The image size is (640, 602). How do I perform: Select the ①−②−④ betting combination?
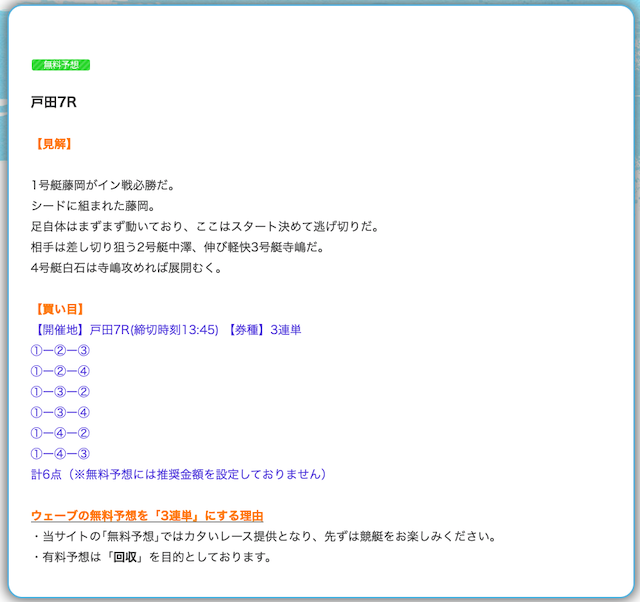click(x=60, y=371)
